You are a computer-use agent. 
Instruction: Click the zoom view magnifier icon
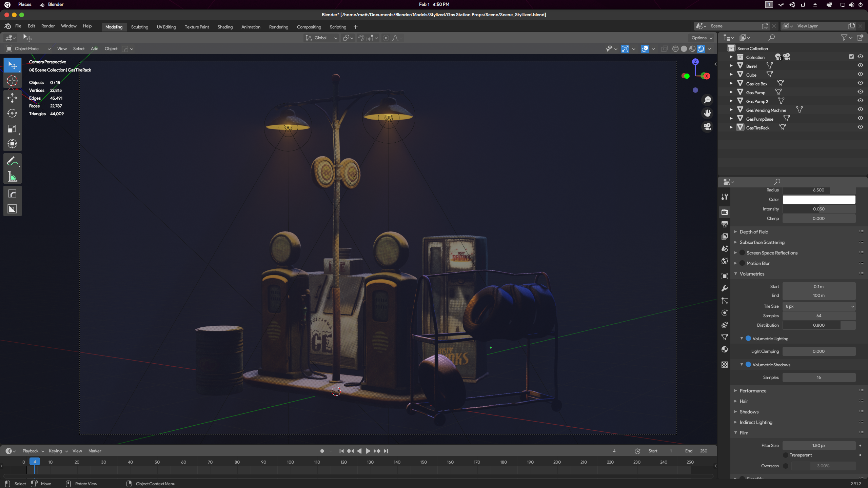tap(707, 100)
